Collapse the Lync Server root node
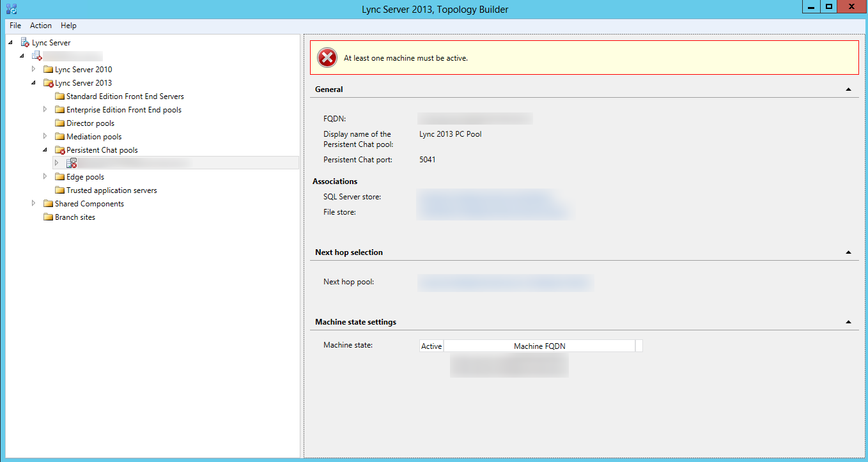 click(10, 42)
